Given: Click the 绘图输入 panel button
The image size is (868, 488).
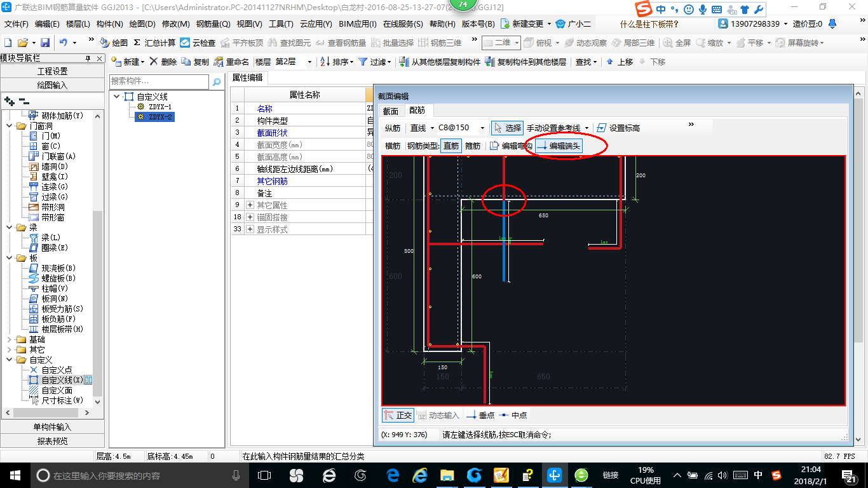Looking at the screenshot, I should click(x=52, y=85).
